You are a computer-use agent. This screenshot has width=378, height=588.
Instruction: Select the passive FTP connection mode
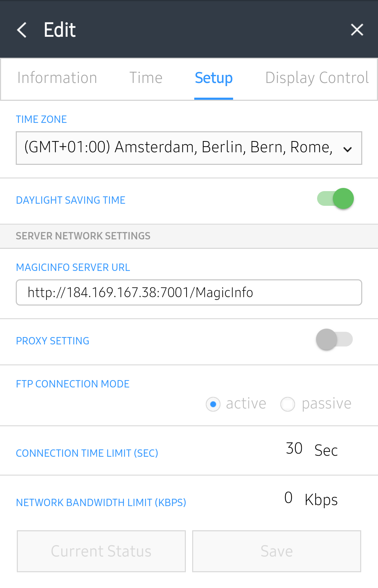(x=288, y=404)
